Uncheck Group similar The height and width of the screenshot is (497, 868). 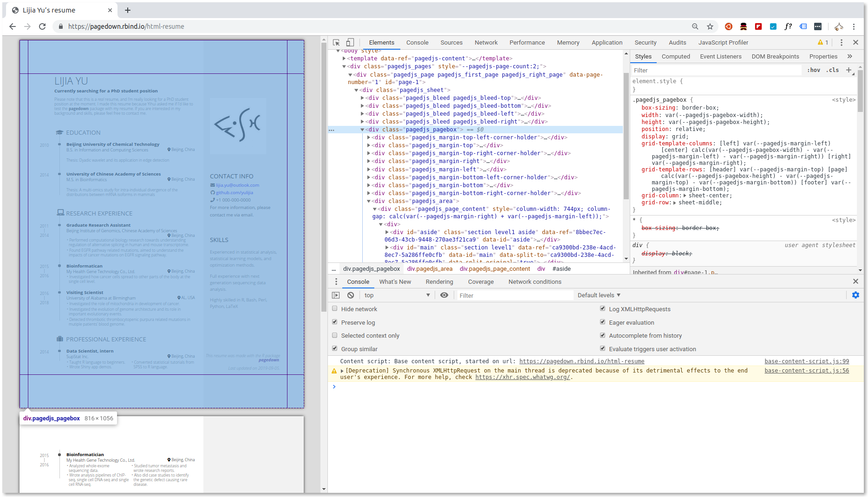pos(335,348)
